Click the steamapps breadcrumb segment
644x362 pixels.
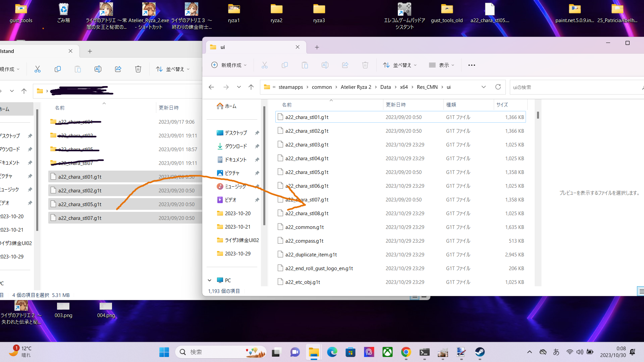(x=291, y=87)
